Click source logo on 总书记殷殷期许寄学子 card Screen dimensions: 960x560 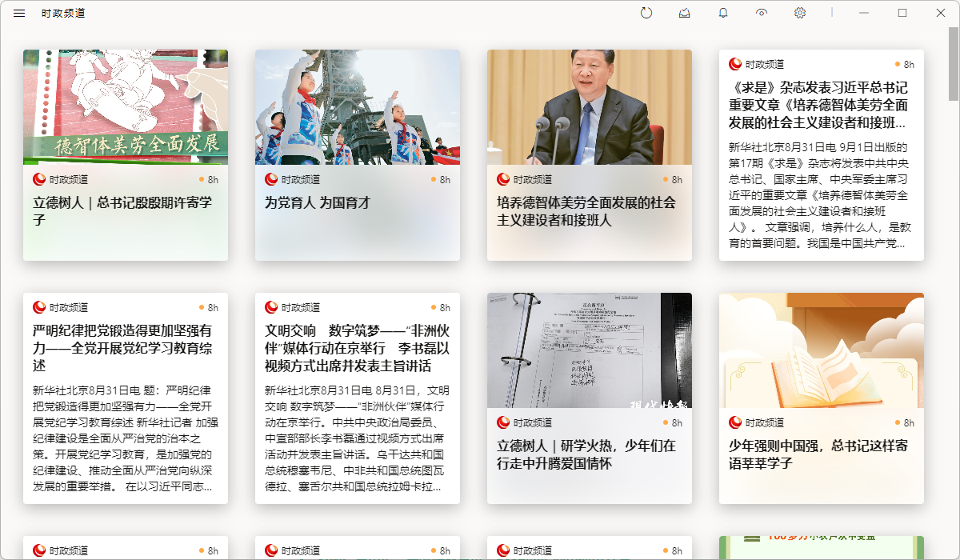pos(39,179)
